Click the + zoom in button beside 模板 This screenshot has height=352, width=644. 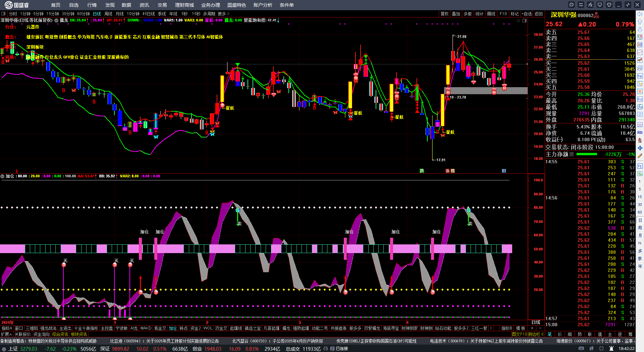coord(532,328)
